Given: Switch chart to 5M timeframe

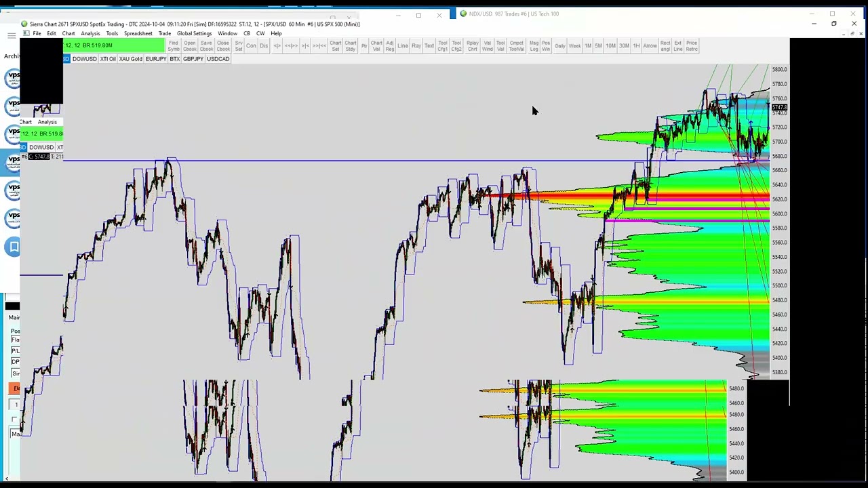Looking at the screenshot, I should 598,45.
